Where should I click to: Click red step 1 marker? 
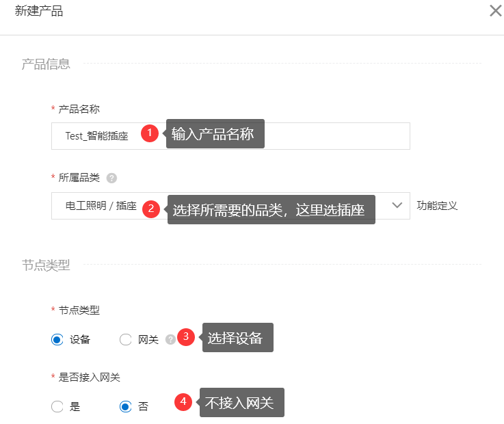[150, 133]
